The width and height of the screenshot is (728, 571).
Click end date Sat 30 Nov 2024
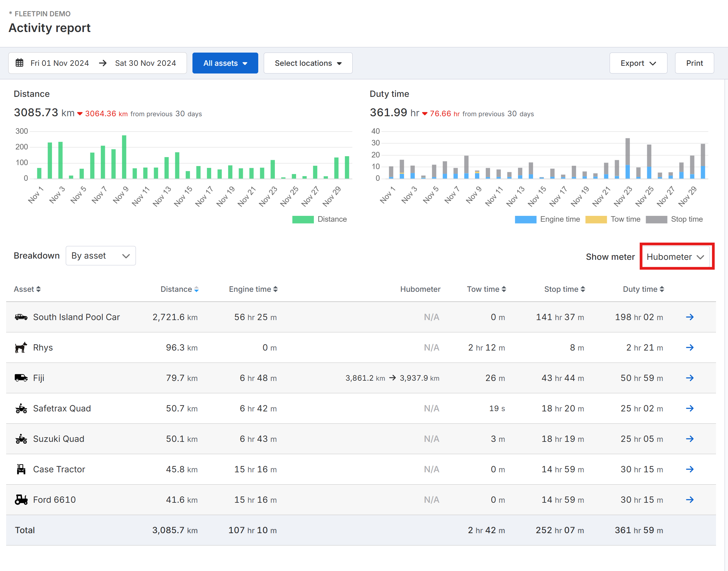point(145,63)
